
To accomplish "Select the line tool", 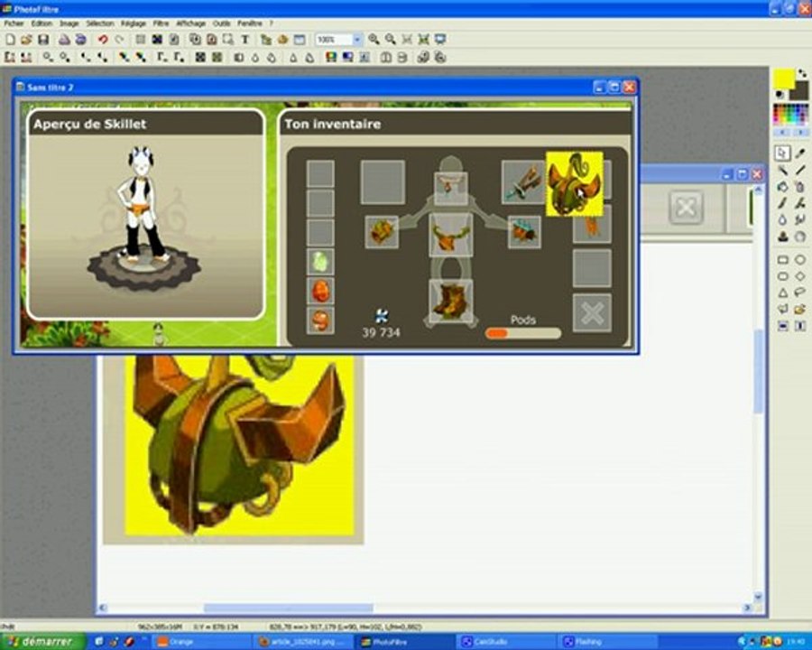I will click(800, 170).
